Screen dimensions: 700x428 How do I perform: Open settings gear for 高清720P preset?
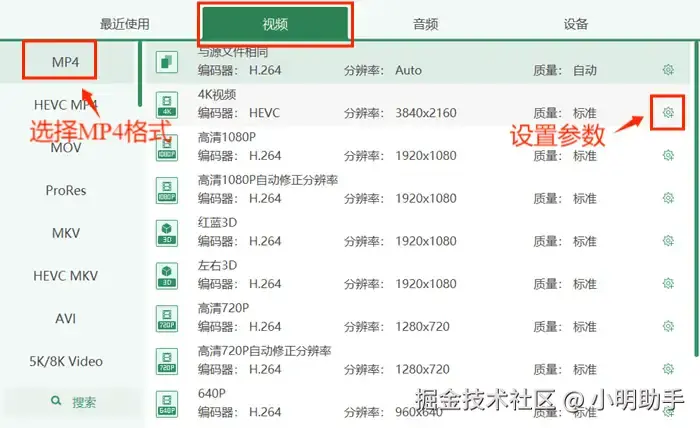[x=668, y=326]
